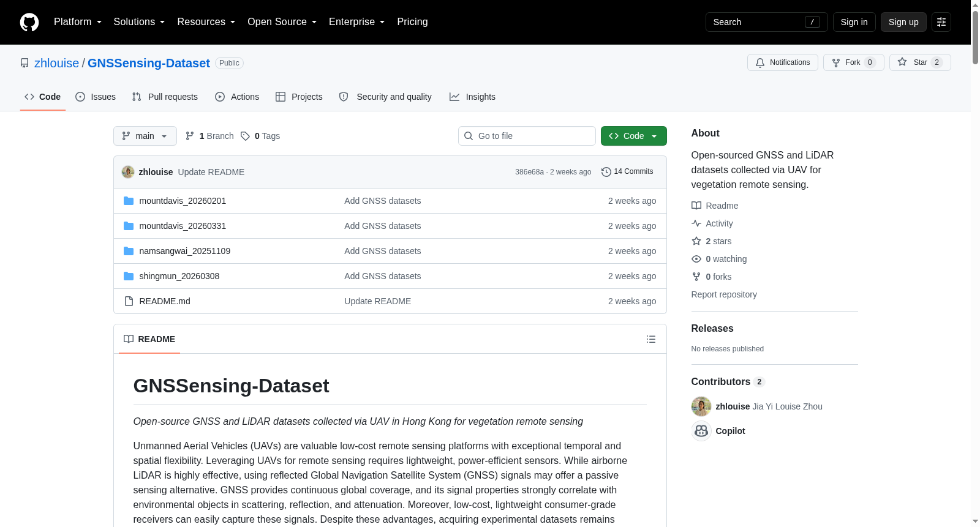Viewport: 980px width, 527px height.
Task: Click the Sign up button
Action: pos(903,22)
